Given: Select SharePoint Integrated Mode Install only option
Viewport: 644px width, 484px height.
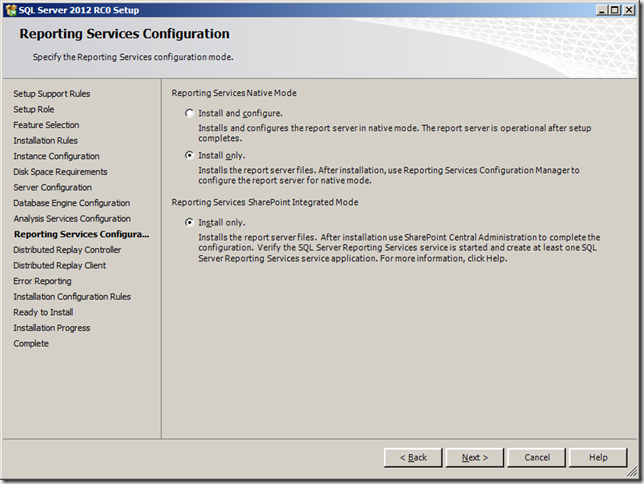Looking at the screenshot, I should click(x=190, y=223).
